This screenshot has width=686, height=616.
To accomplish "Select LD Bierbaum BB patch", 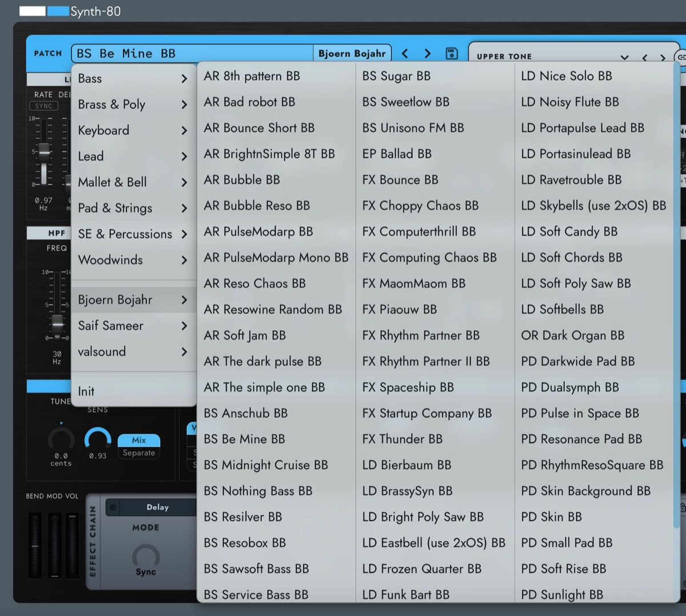I will pyautogui.click(x=434, y=465).
